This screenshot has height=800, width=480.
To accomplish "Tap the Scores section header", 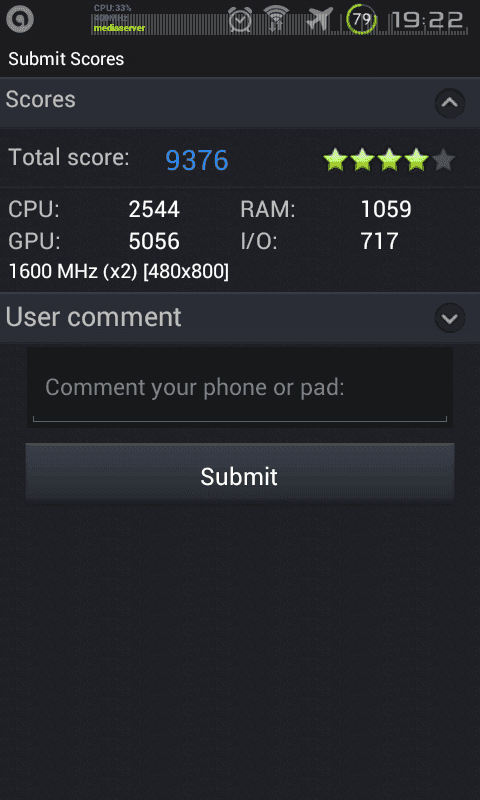I will coord(240,102).
